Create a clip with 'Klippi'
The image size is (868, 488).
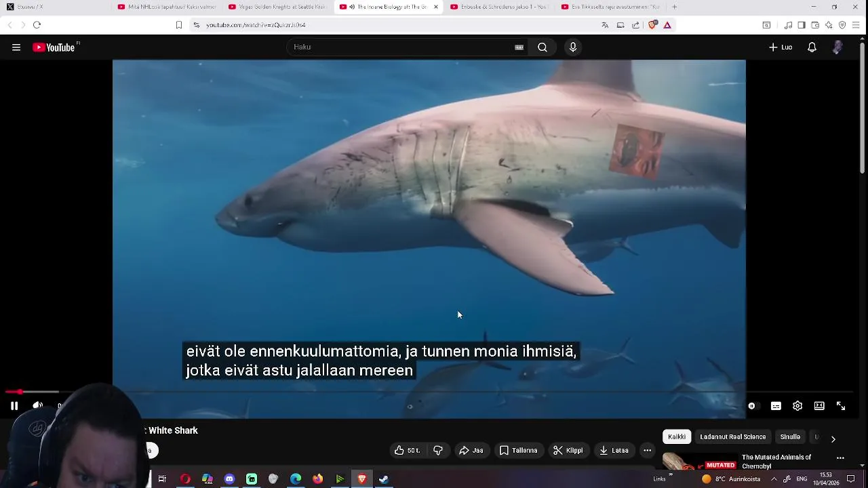tap(568, 450)
